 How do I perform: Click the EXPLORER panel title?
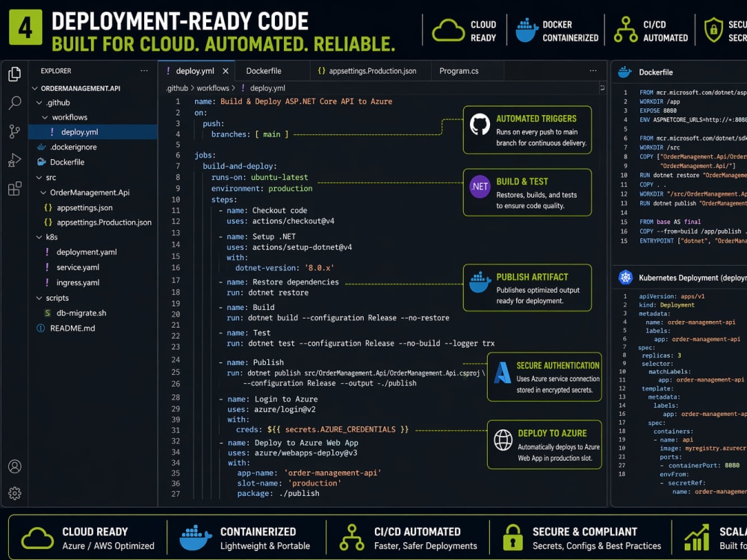(56, 71)
